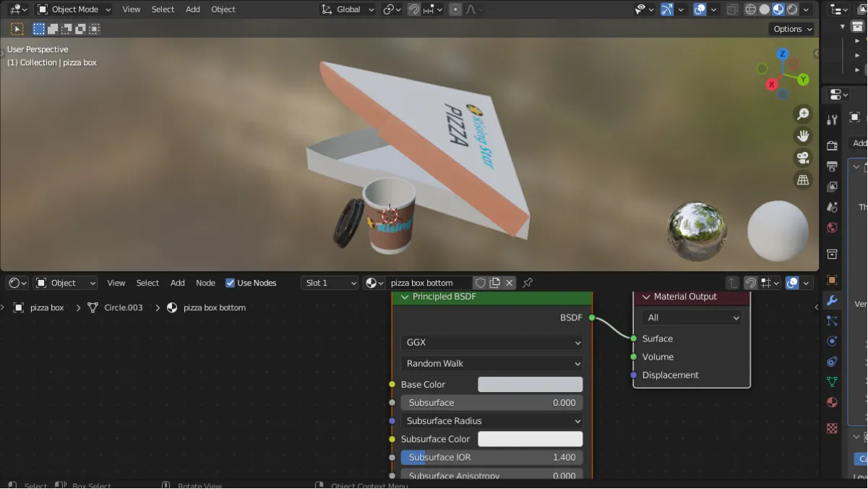This screenshot has width=868, height=489.
Task: Click fake user shield icon for material
Action: coord(481,283)
